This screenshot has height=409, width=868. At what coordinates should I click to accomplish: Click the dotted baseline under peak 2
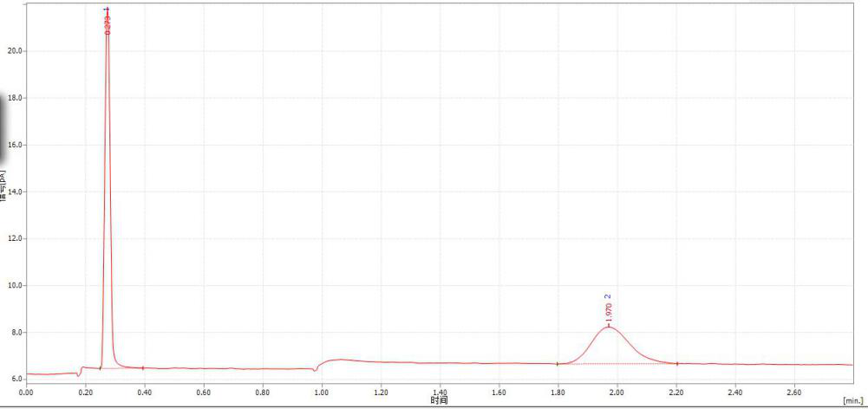point(616,364)
